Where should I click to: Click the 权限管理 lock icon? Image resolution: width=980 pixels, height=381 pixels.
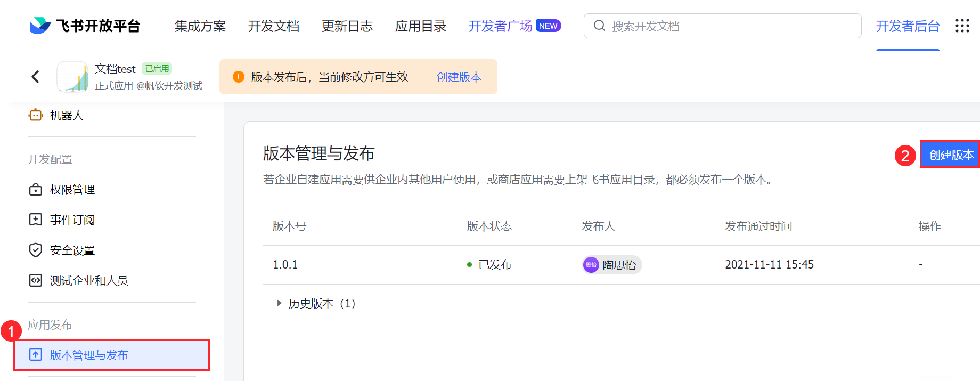pyautogui.click(x=36, y=190)
